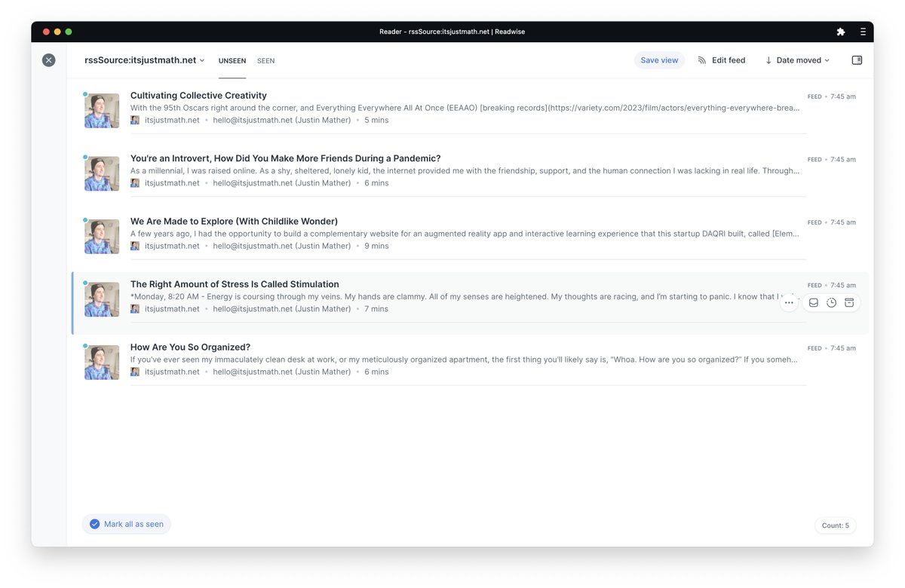Click the 9 mins reading time text

(x=376, y=246)
